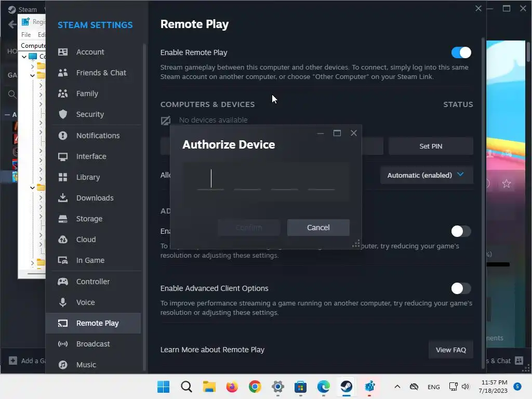Click favorite star icon in Steam library

point(507,183)
